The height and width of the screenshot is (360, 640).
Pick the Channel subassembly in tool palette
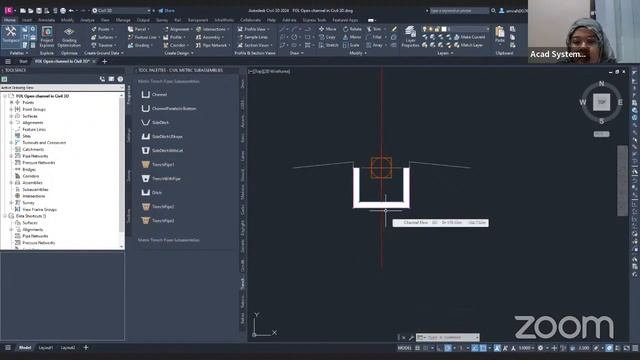point(154,94)
